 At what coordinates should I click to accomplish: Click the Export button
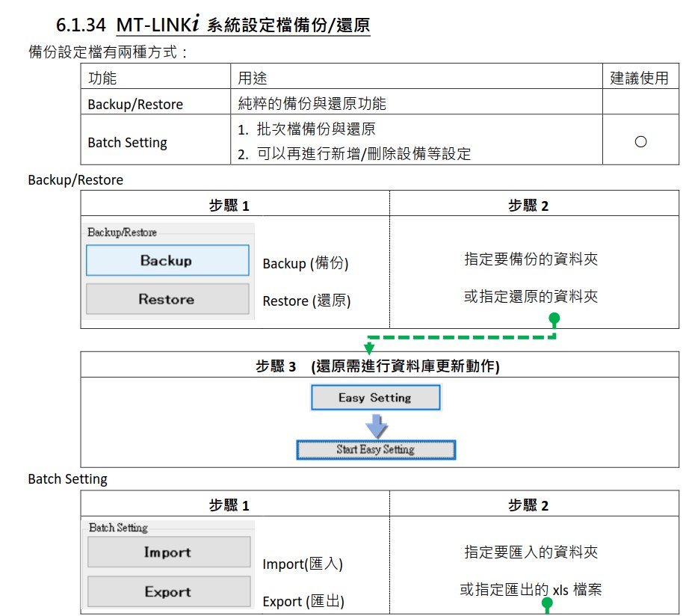(169, 591)
